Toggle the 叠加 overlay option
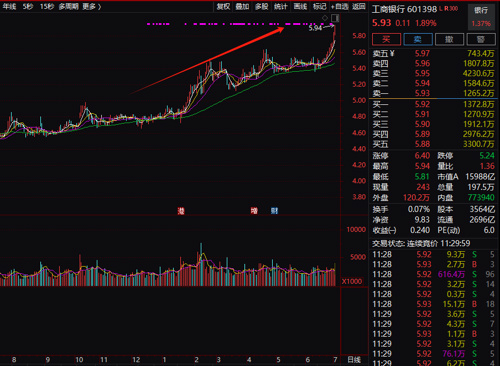 [x=242, y=6]
